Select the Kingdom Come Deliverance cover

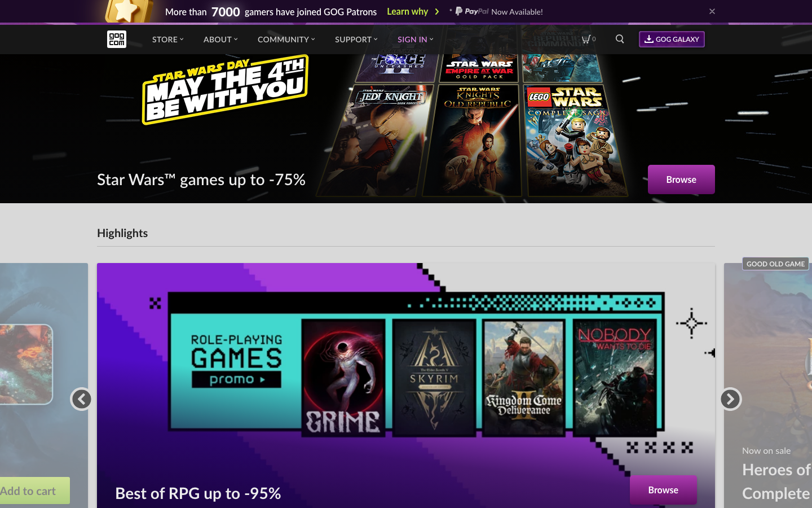[524, 377]
